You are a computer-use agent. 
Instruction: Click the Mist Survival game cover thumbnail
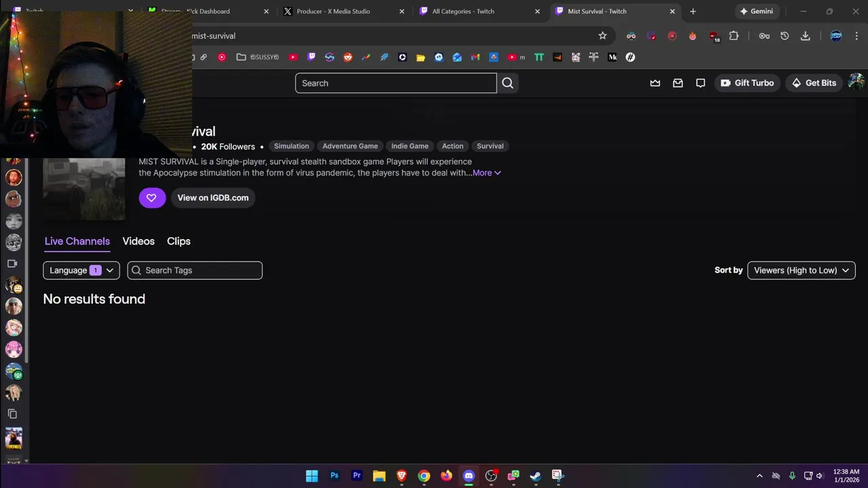tap(84, 189)
